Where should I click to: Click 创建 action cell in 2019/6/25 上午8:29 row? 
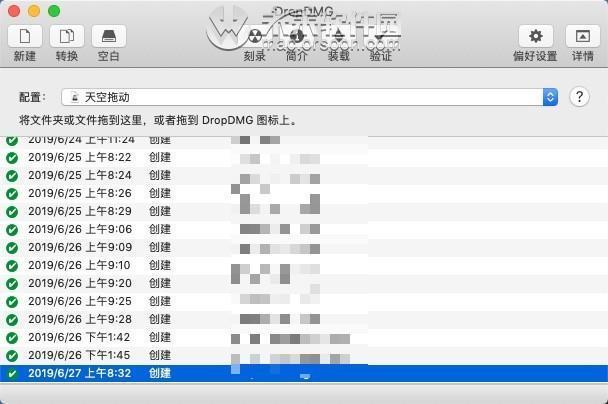pos(160,211)
